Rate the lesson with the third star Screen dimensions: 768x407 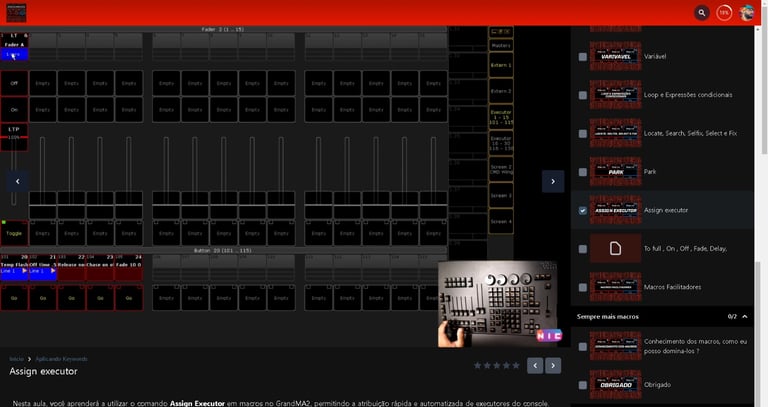(x=497, y=365)
